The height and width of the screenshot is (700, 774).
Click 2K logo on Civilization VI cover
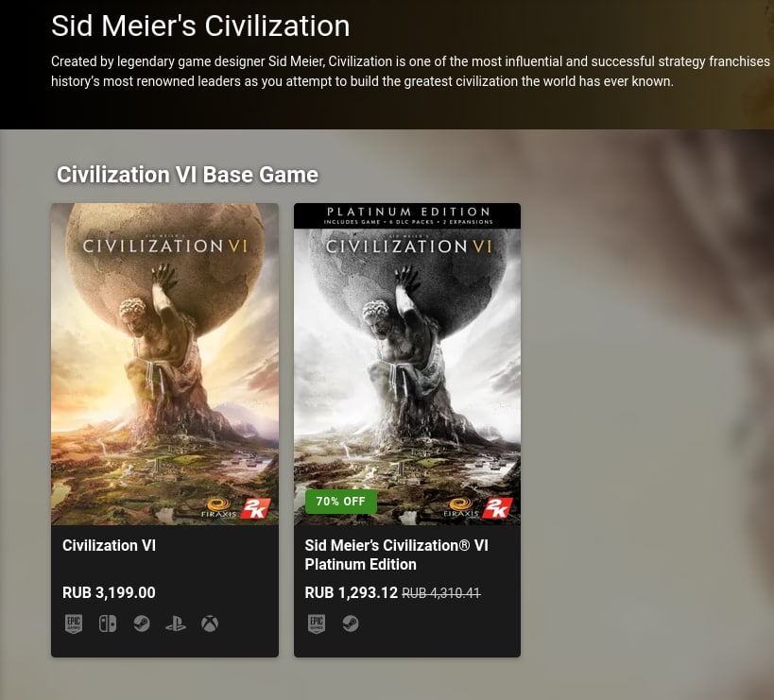[x=256, y=508]
